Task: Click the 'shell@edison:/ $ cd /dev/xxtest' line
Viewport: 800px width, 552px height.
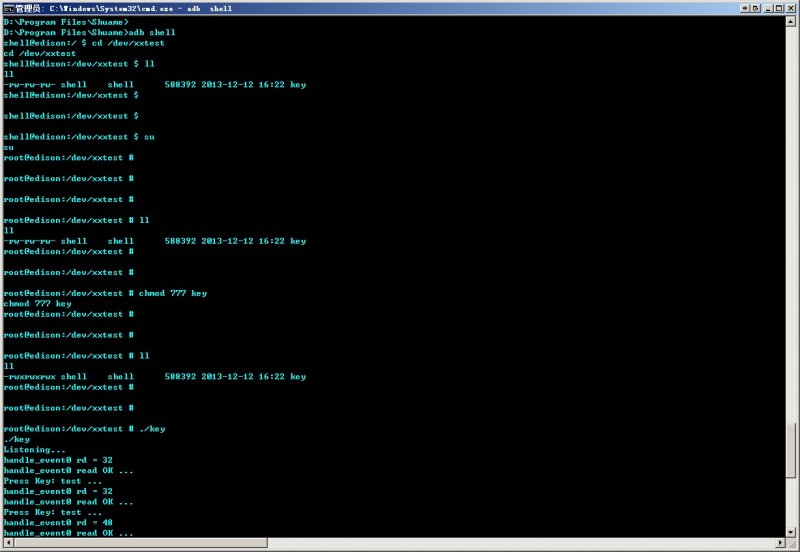Action: 84,43
